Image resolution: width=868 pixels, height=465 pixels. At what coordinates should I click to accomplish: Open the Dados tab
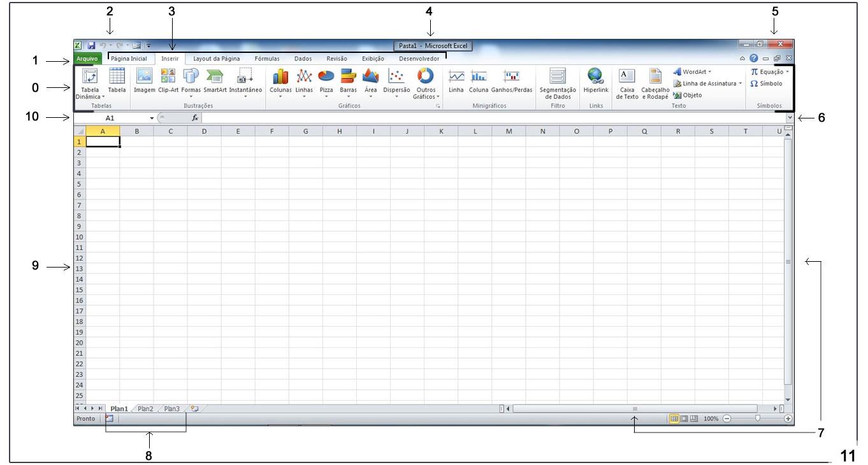click(x=303, y=59)
